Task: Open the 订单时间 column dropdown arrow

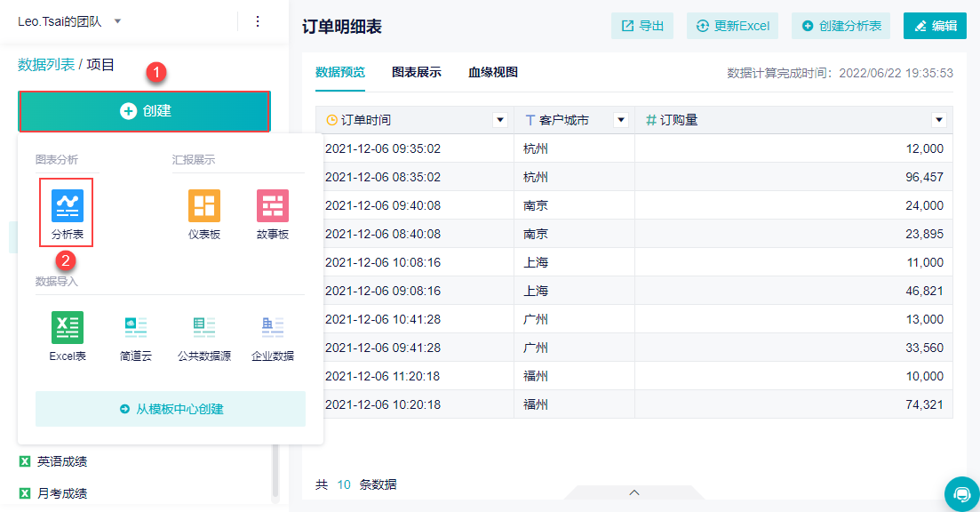Action: (x=500, y=120)
